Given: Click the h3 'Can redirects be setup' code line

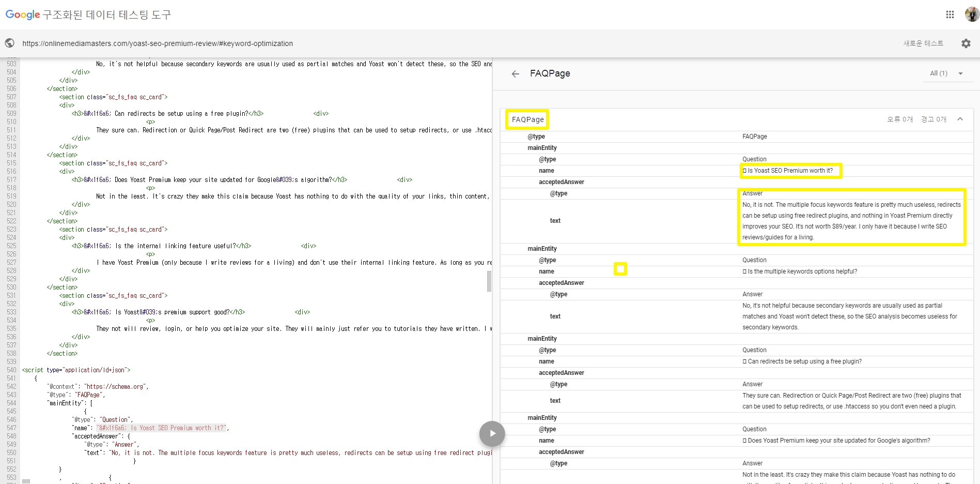Looking at the screenshot, I should point(167,114).
